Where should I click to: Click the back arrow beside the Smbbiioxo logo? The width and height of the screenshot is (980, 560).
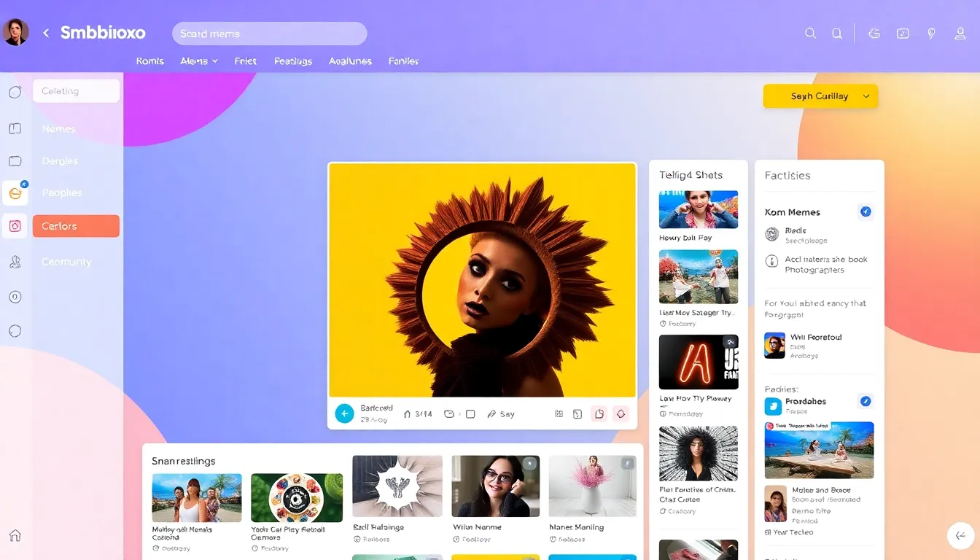click(x=46, y=34)
